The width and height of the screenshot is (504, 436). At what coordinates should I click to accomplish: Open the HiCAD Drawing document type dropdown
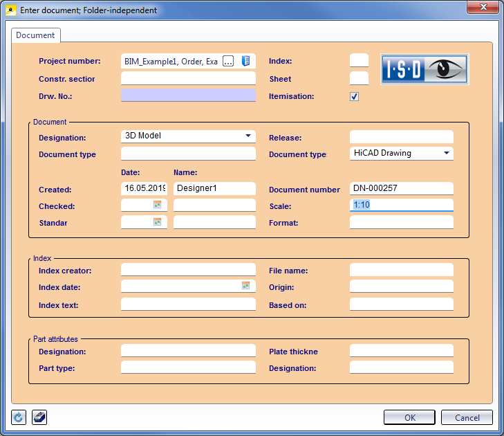pyautogui.click(x=446, y=154)
